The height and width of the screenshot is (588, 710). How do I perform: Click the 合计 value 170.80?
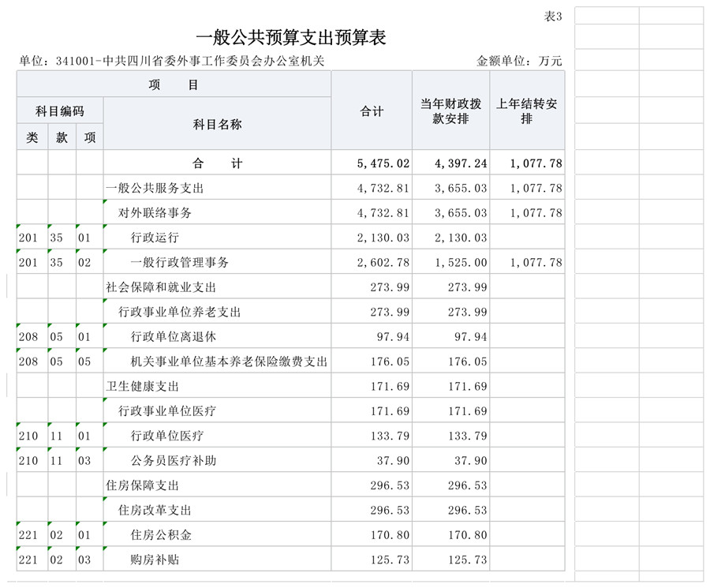(x=390, y=535)
